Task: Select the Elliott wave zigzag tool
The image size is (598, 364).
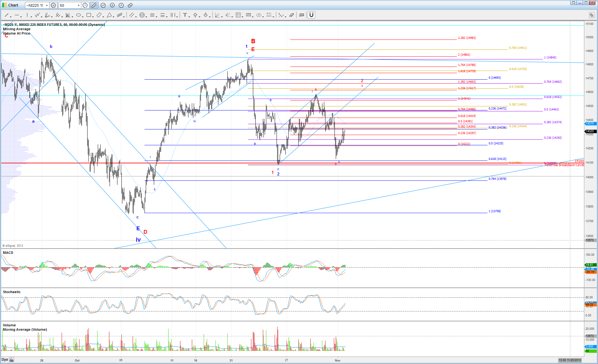Action: coord(37,15)
